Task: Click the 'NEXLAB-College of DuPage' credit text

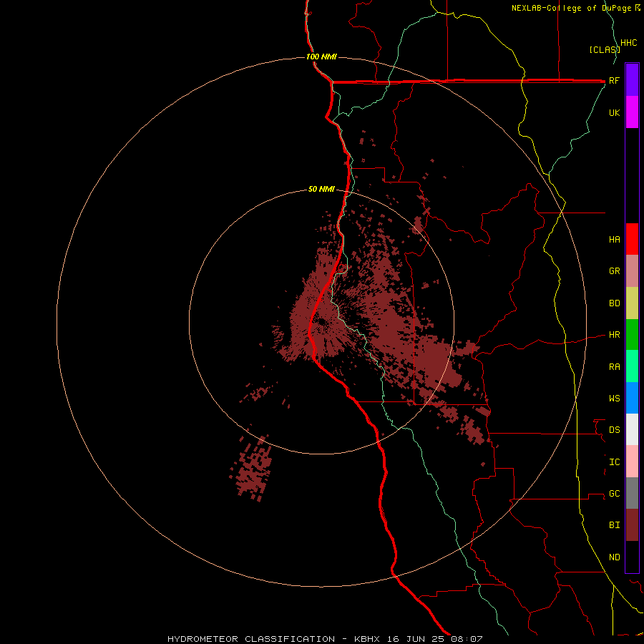Action: click(x=572, y=8)
